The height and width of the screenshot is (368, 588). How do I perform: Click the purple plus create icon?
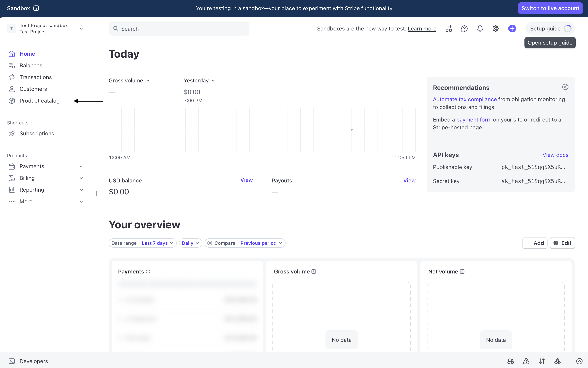[x=512, y=29]
